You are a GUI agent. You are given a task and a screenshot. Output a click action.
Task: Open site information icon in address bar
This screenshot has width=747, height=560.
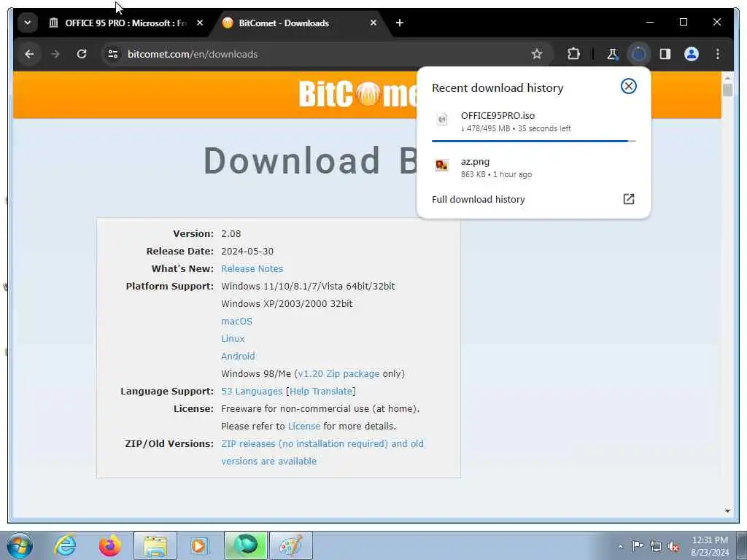coord(113,54)
